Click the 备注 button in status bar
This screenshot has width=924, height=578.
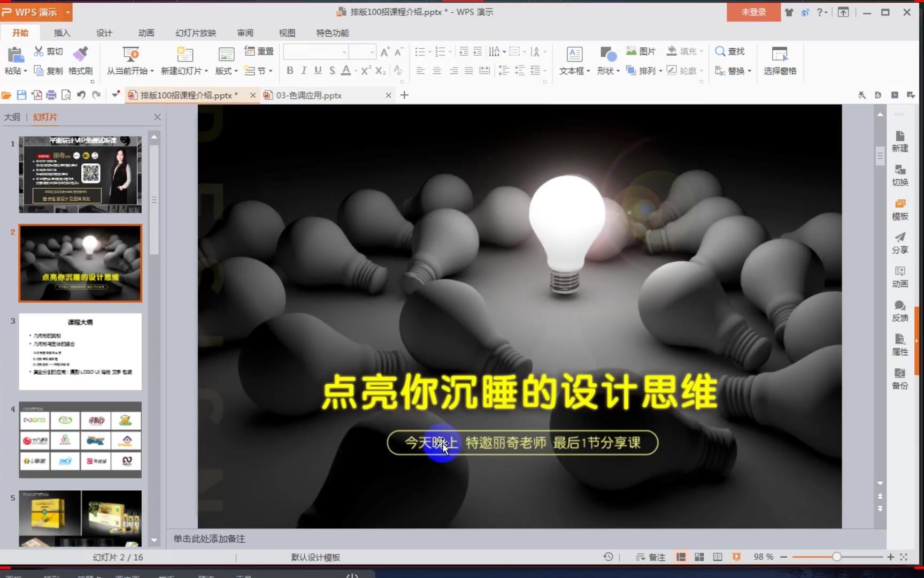coord(649,557)
